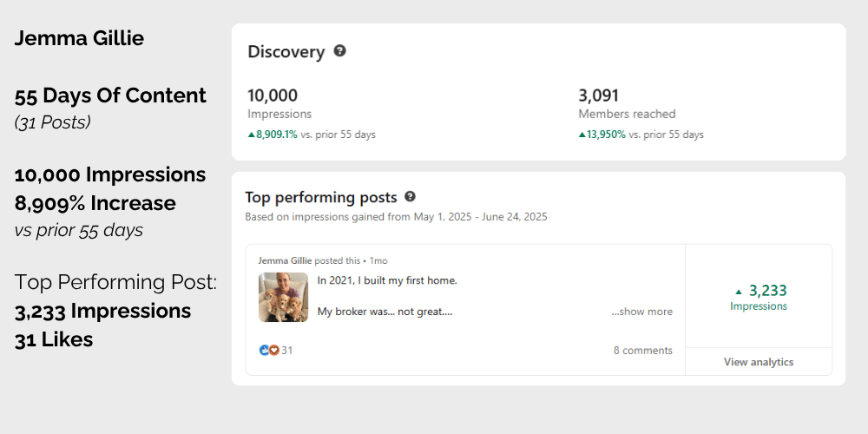Select the 3,091 Members reached metric

pos(628,103)
